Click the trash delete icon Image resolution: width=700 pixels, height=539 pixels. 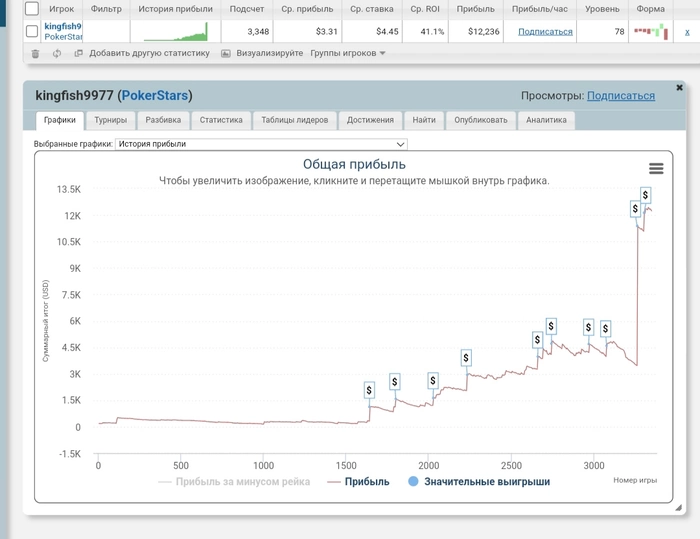35,54
